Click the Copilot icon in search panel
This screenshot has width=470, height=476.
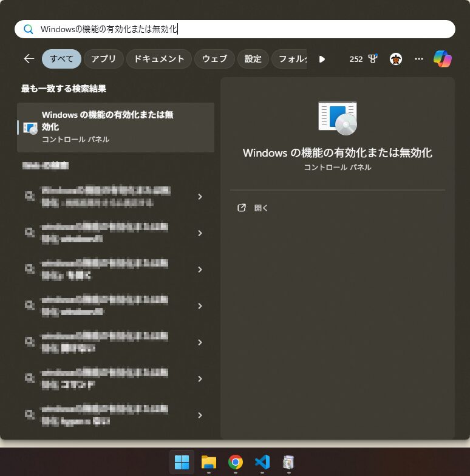(x=442, y=59)
